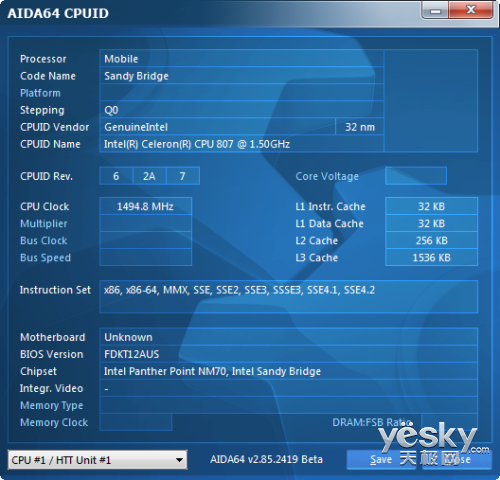This screenshot has height=480, width=500.
Task: Click the L3 Cache value 1536 KB
Action: pyautogui.click(x=432, y=257)
